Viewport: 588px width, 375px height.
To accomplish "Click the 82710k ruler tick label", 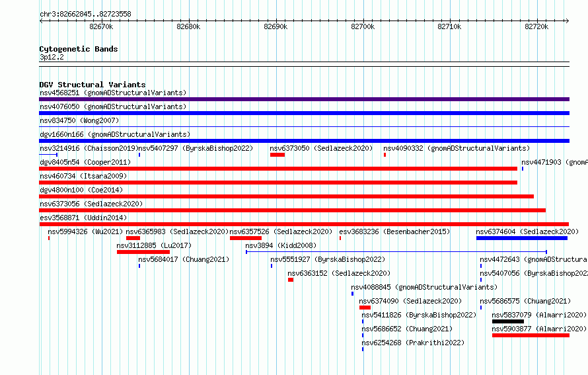I will (x=449, y=26).
